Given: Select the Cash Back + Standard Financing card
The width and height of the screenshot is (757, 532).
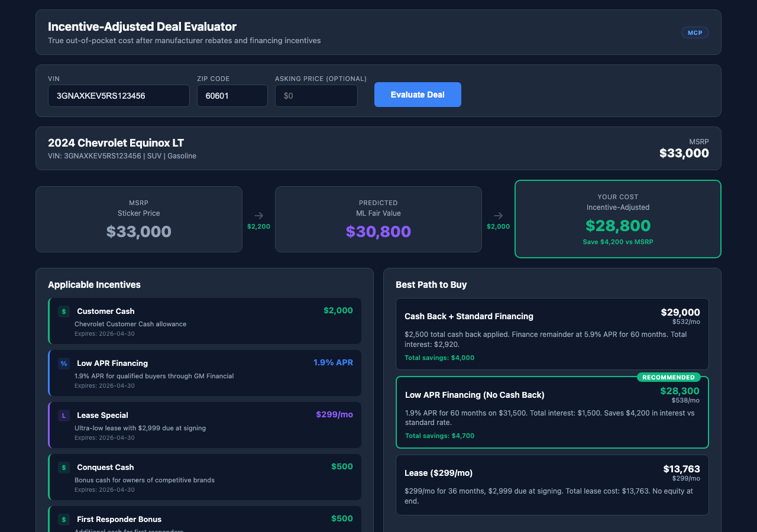Looking at the screenshot, I should coord(552,334).
